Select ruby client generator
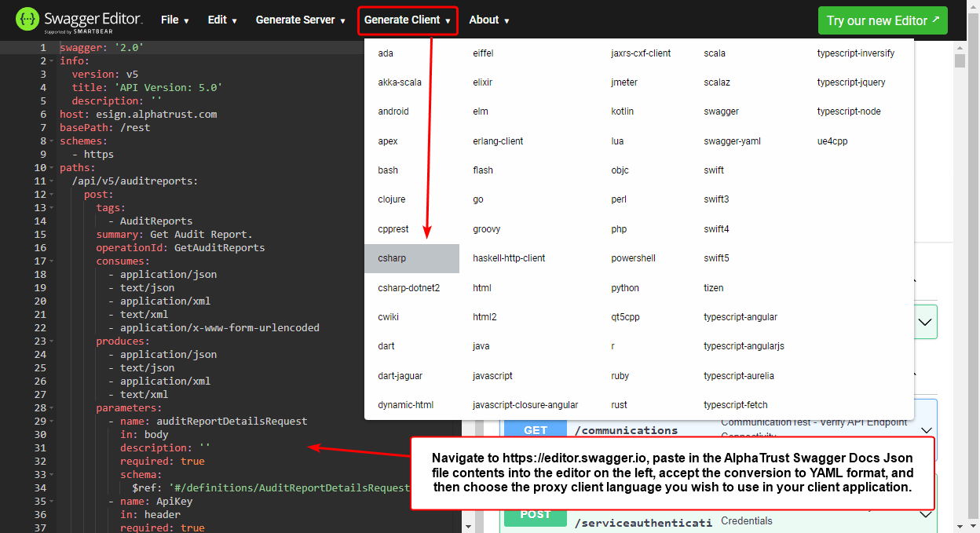This screenshot has width=980, height=533. (620, 376)
